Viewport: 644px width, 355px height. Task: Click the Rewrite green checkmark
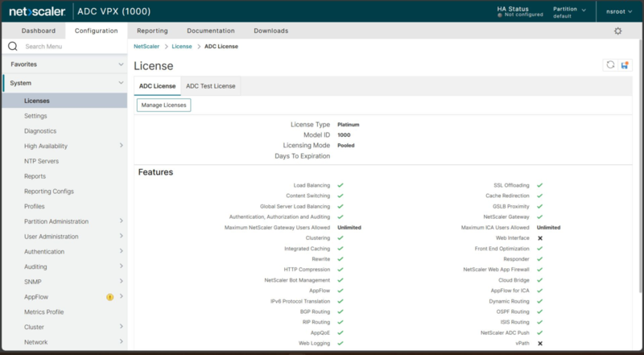pos(341,259)
